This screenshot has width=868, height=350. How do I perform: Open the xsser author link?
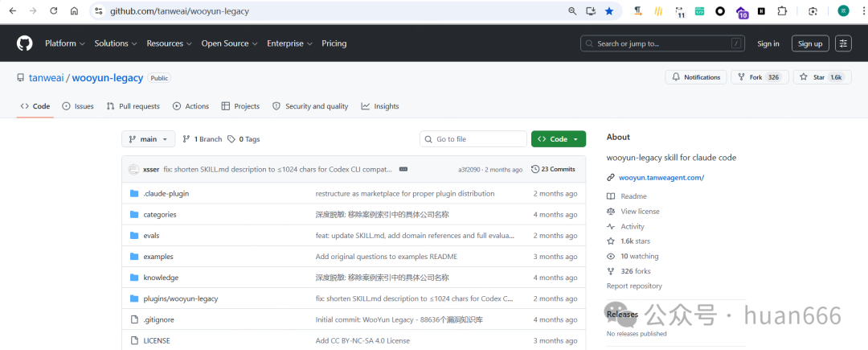(151, 170)
